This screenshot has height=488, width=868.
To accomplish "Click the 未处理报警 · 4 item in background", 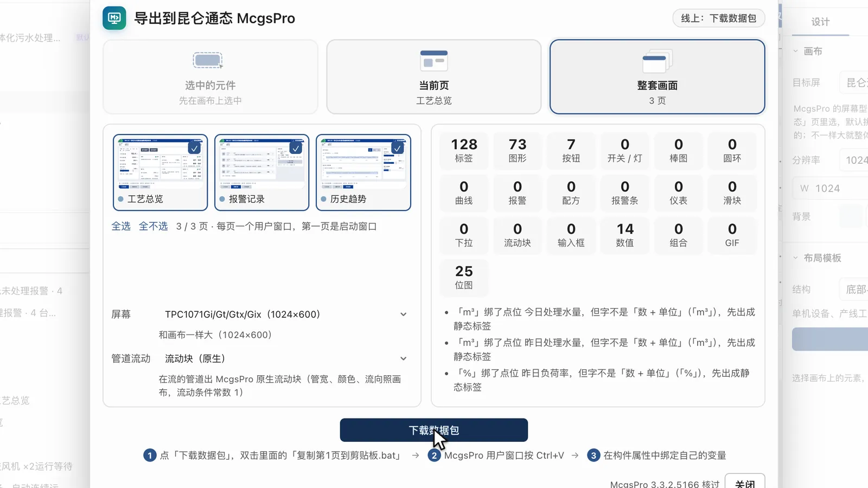I will 31,291.
